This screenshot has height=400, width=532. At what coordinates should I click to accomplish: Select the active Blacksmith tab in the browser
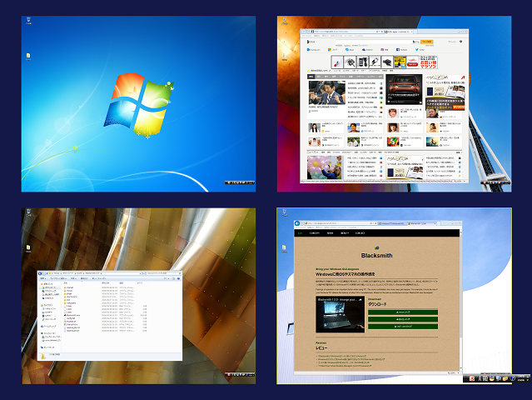click(422, 224)
